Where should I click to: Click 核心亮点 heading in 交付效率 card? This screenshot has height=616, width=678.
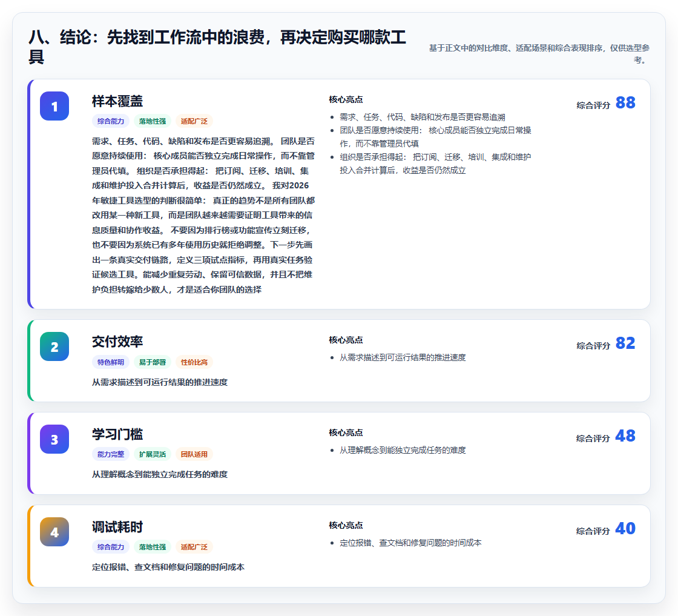coord(346,340)
